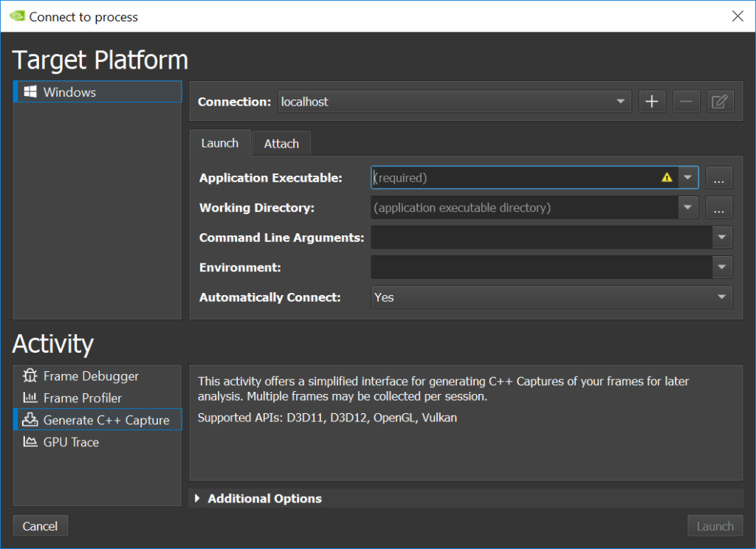Cancel the Connect to process dialog
The width and height of the screenshot is (756, 549).
tap(40, 525)
